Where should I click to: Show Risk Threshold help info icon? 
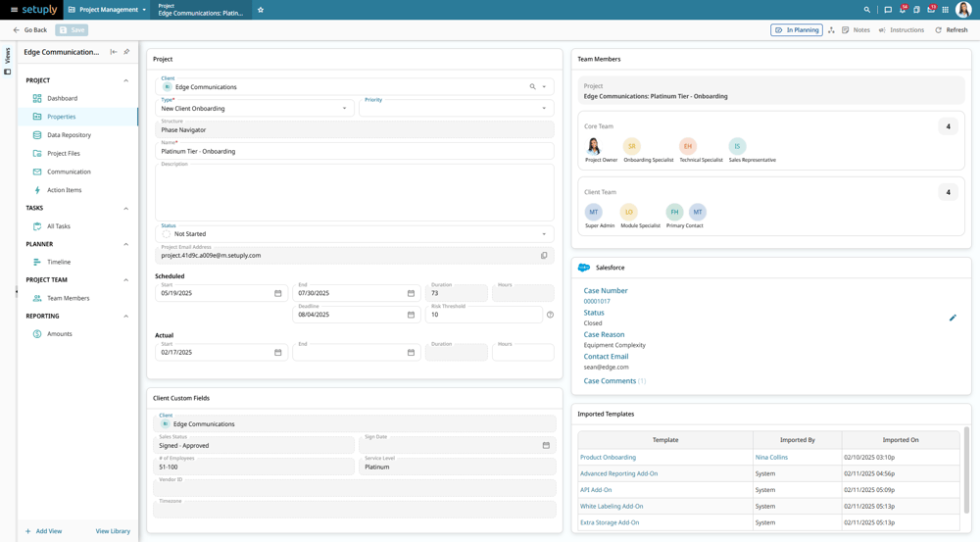(550, 315)
